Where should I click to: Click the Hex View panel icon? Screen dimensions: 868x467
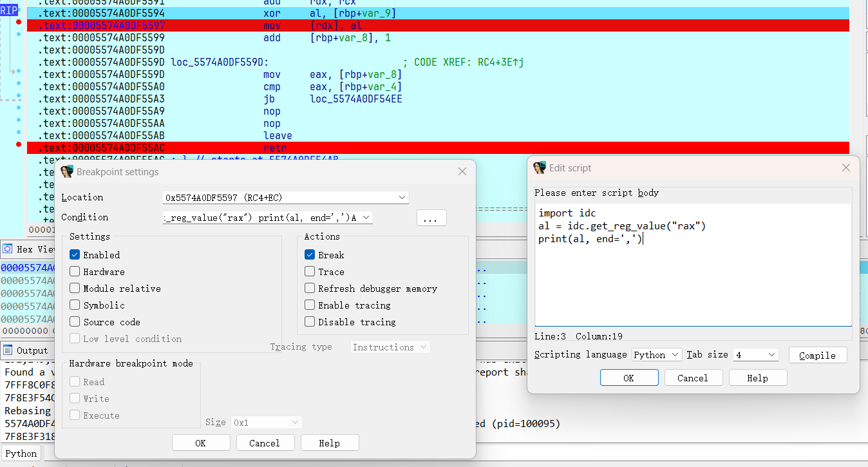click(x=8, y=249)
